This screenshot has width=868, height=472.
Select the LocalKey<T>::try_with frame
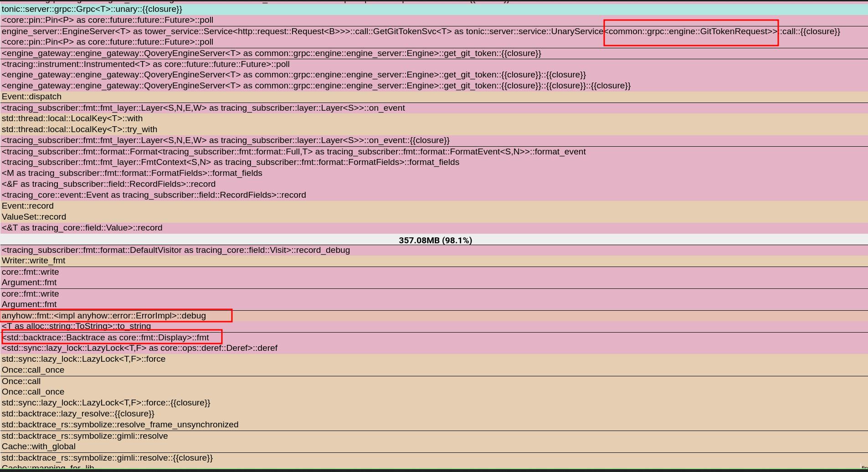click(434, 129)
